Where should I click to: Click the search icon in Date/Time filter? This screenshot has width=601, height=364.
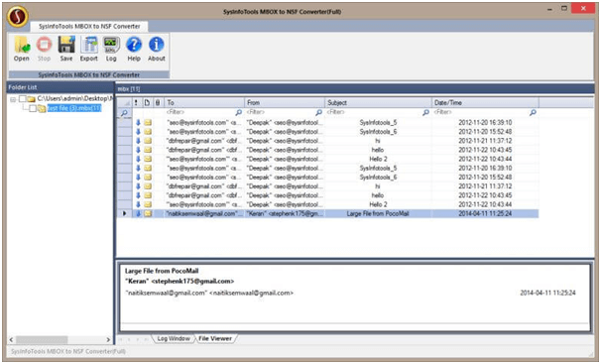click(533, 112)
